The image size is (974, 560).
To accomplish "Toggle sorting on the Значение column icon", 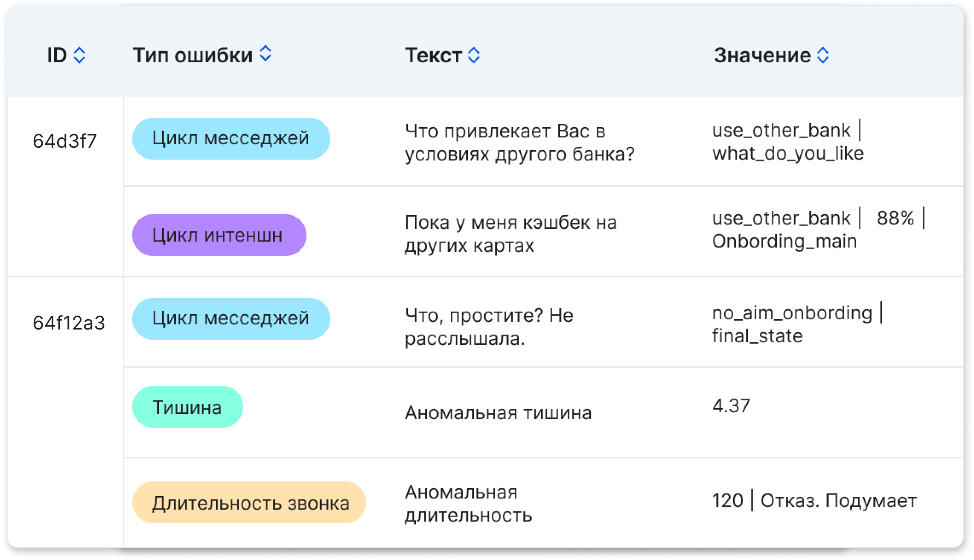I will 822,55.
